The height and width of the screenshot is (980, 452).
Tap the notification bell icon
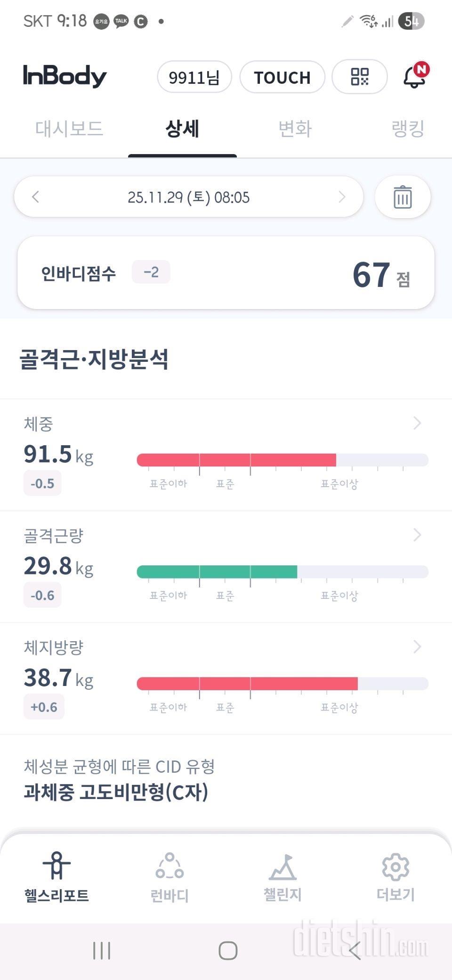coord(414,77)
